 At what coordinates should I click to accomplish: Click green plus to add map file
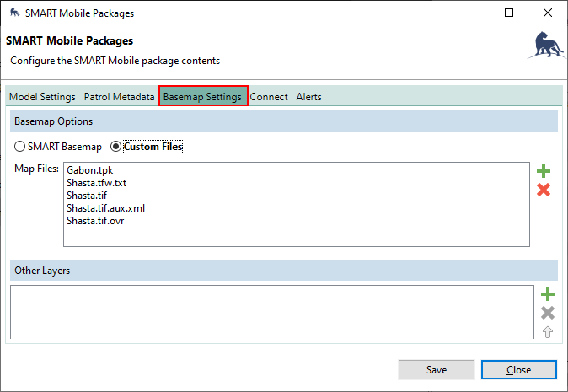[544, 171]
